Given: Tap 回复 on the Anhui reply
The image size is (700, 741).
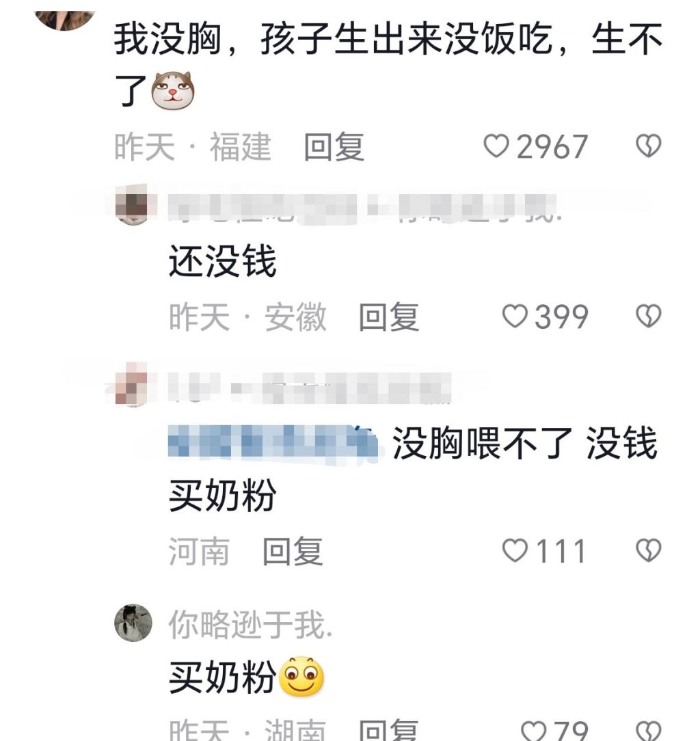Looking at the screenshot, I should [x=389, y=316].
